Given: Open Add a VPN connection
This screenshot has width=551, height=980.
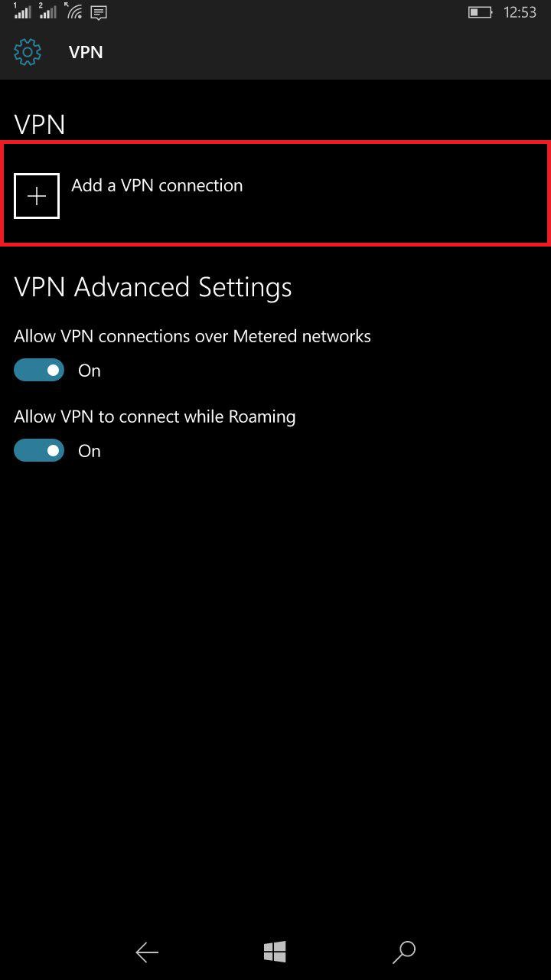Looking at the screenshot, I should point(275,194).
